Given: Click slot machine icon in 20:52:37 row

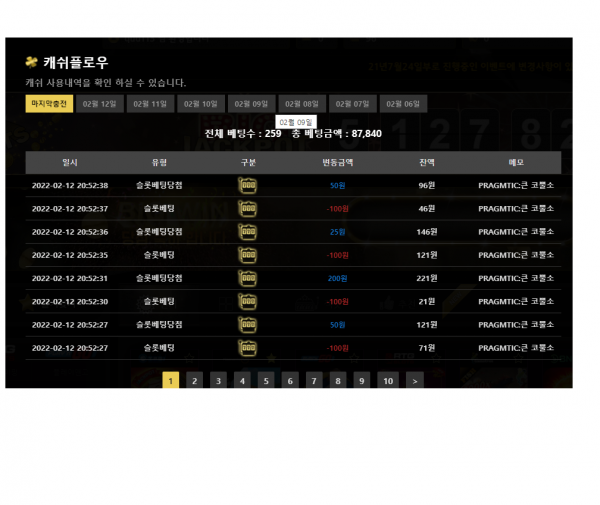Looking at the screenshot, I should [x=248, y=209].
